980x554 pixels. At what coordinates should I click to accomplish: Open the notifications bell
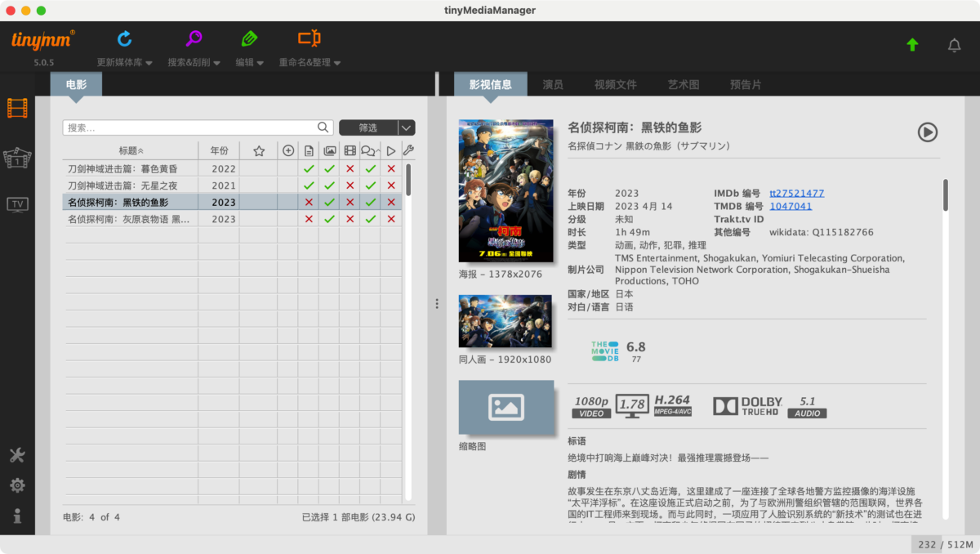(954, 45)
